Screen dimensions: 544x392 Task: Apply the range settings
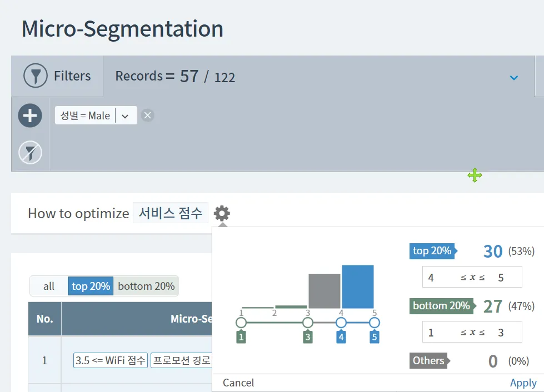coord(523,383)
